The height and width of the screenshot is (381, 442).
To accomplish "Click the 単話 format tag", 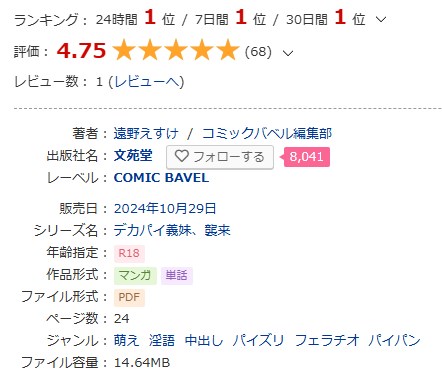I will 177,275.
